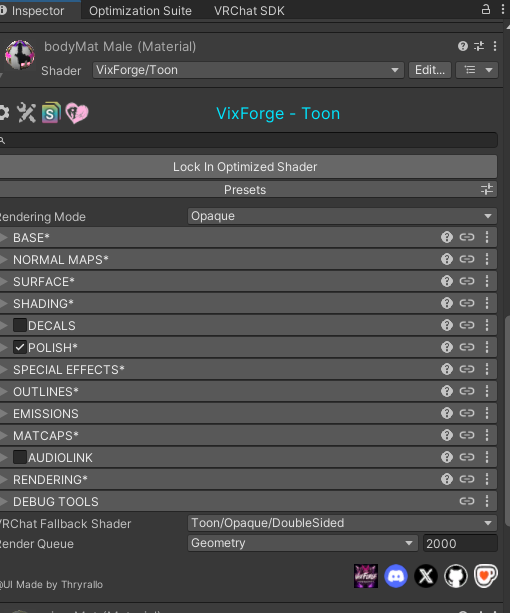Open Presets settings sliders icon

pyautogui.click(x=487, y=190)
